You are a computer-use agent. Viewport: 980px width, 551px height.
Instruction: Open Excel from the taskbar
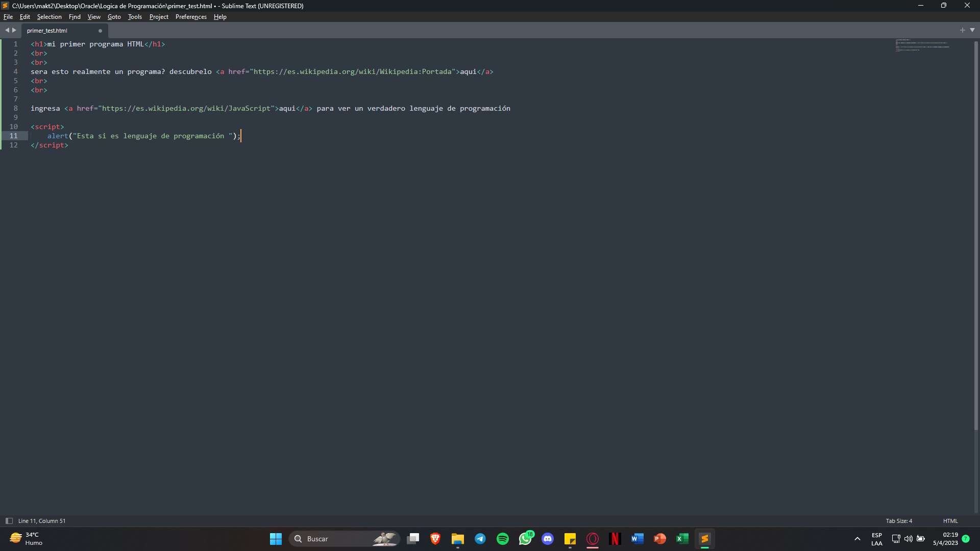tap(682, 539)
